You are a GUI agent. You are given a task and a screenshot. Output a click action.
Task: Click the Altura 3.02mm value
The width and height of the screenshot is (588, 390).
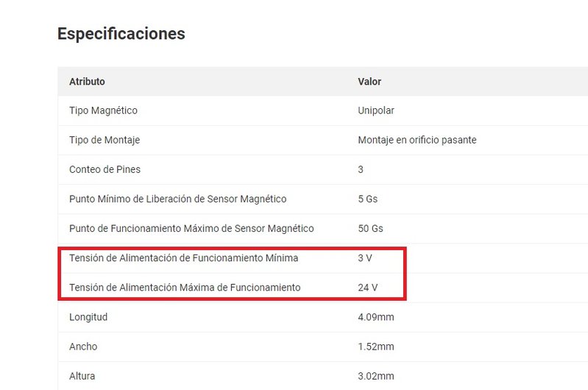point(376,376)
